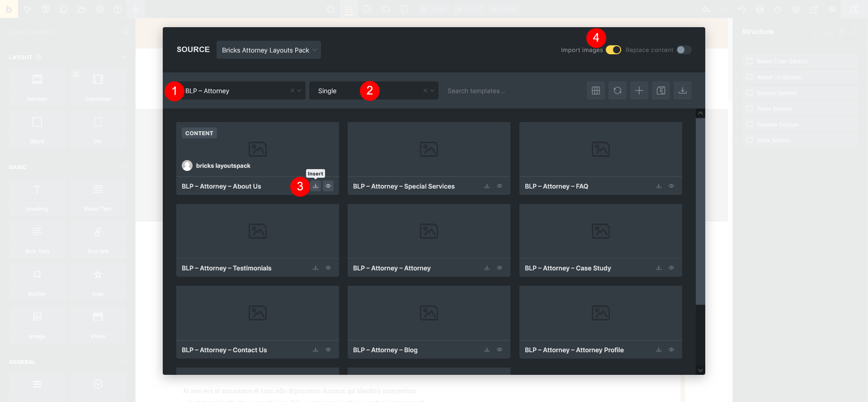Add a Container element from Layout
The image size is (868, 402).
[x=98, y=87]
